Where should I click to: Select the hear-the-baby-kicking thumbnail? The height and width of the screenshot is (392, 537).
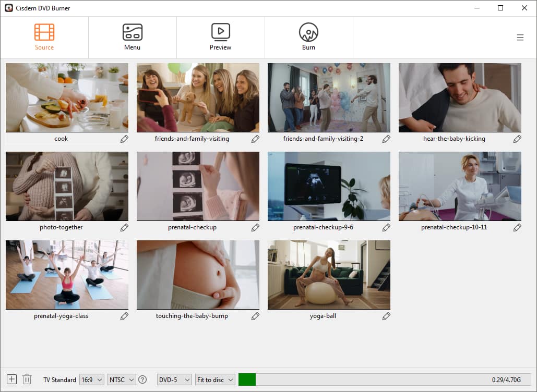pyautogui.click(x=459, y=97)
